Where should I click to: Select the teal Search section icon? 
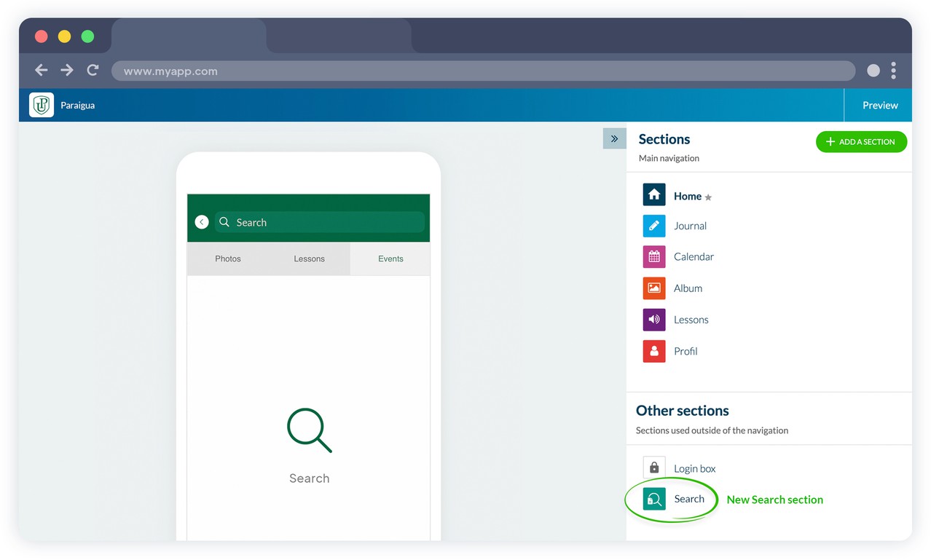point(653,499)
